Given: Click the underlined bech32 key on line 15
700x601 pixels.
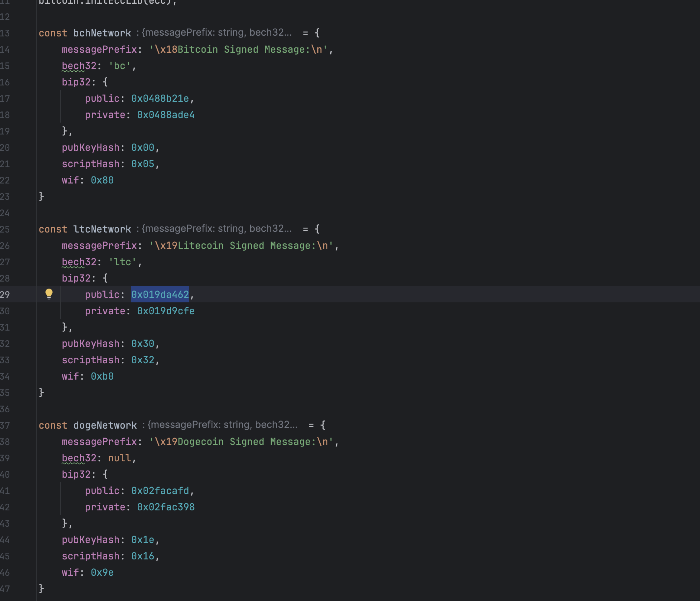Looking at the screenshot, I should [x=79, y=66].
